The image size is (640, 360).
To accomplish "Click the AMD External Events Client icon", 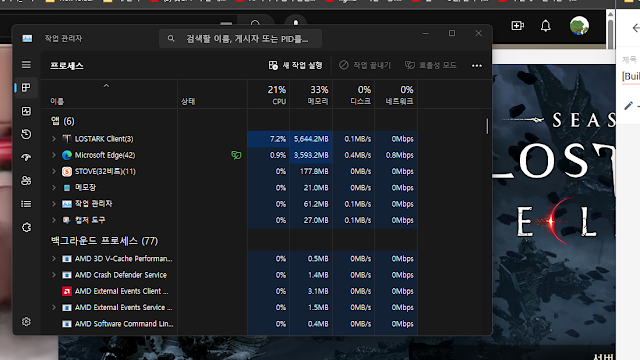I will pyautogui.click(x=67, y=291).
